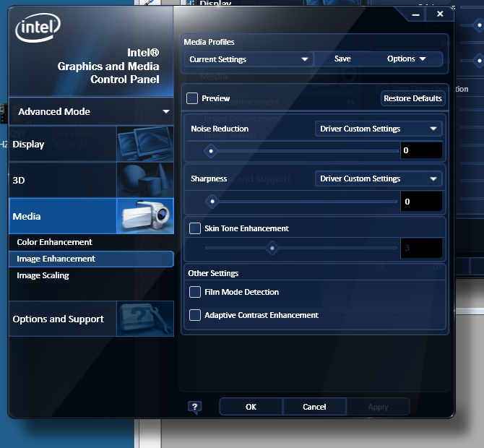This screenshot has width=484, height=448.
Task: Open Current Settings media profile dropdown
Action: (x=249, y=59)
